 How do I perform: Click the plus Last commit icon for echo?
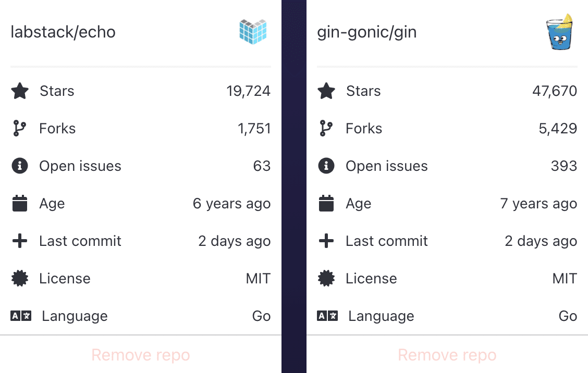point(20,241)
